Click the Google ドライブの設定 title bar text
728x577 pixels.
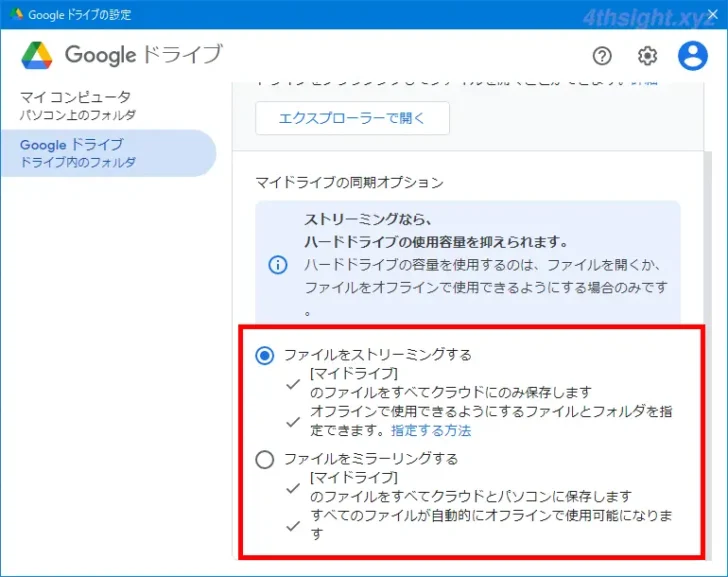click(80, 15)
